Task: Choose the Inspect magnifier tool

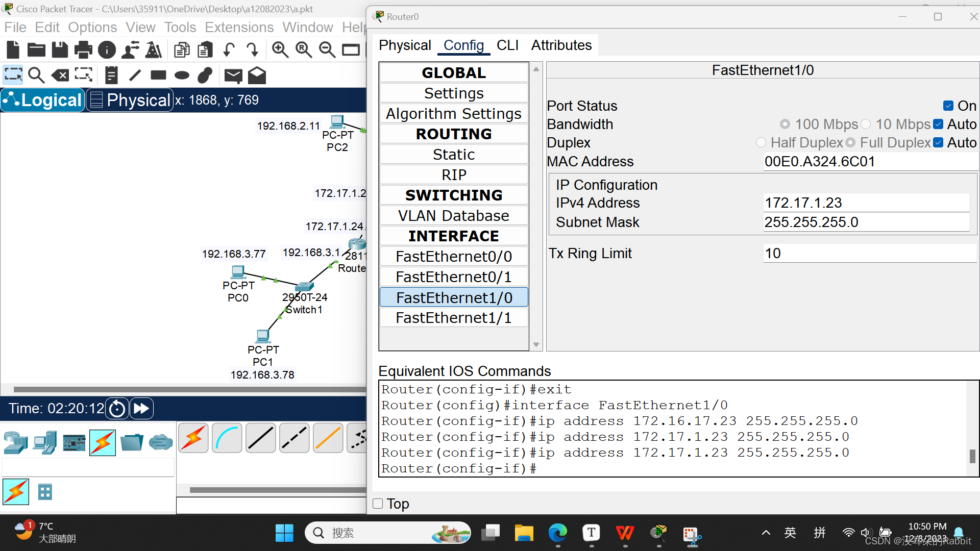Action: 36,75
